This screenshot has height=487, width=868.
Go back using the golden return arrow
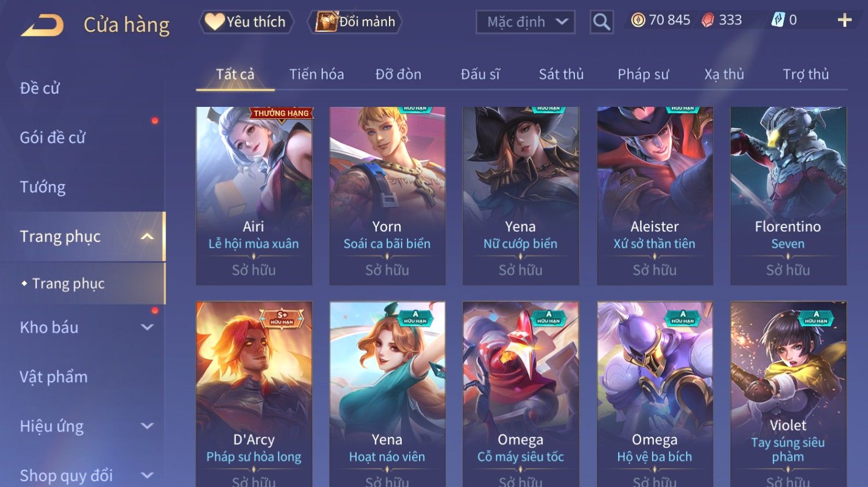pyautogui.click(x=42, y=25)
